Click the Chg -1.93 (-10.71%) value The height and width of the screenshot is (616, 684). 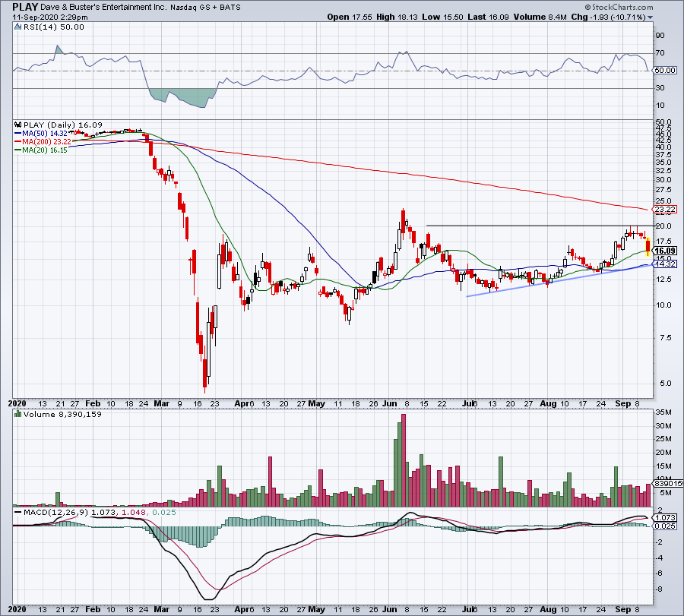(x=608, y=17)
